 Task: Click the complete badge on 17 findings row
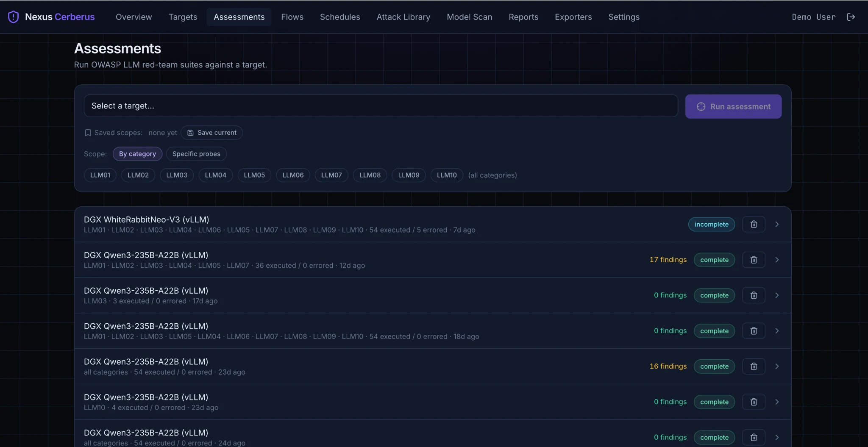point(714,260)
